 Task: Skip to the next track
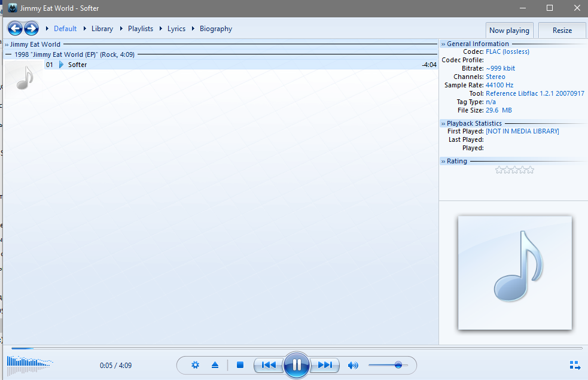(x=325, y=365)
